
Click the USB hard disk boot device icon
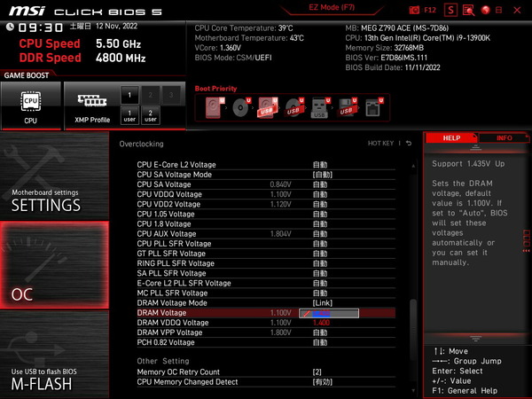click(x=268, y=107)
